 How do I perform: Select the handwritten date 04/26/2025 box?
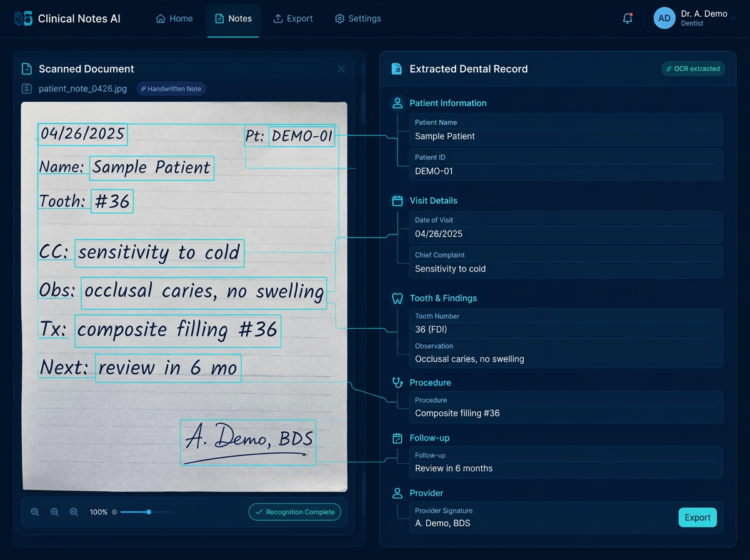click(82, 134)
